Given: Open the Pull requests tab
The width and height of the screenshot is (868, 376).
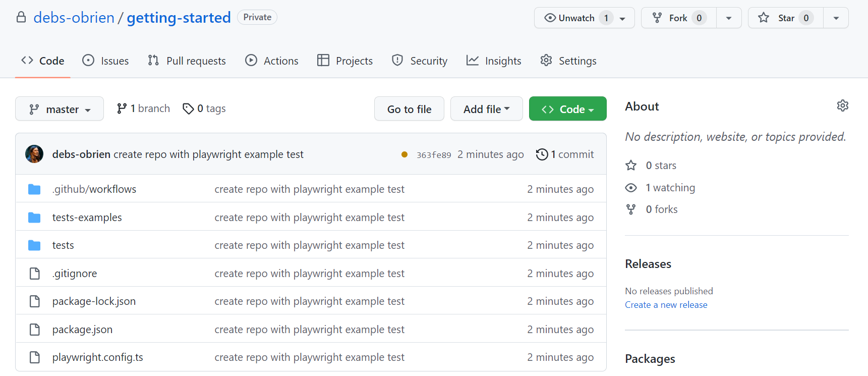Looking at the screenshot, I should 187,61.
